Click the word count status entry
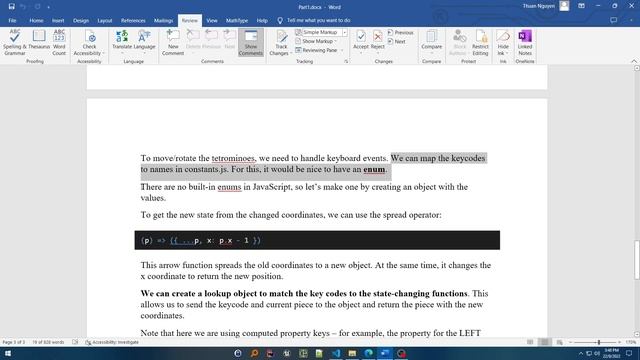Screen dimensions: 640x360 point(48,342)
